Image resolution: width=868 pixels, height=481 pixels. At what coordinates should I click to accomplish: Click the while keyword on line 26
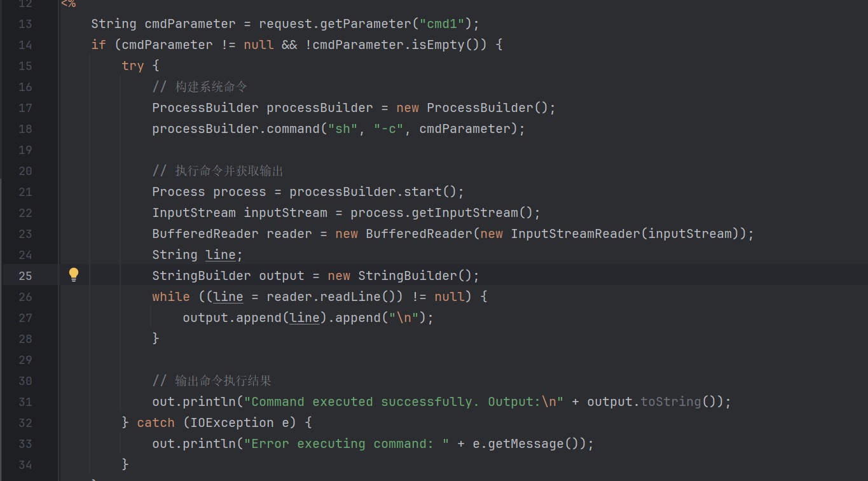tap(171, 297)
